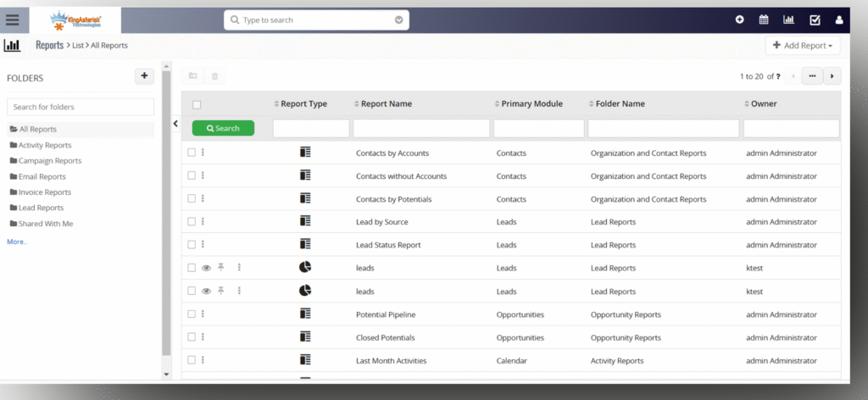Click the Report Name filter field

421,128
